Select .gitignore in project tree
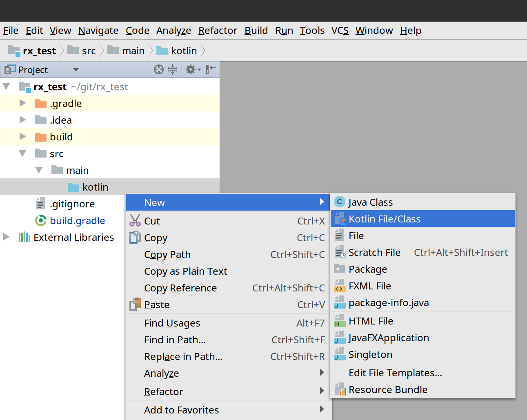527x420 pixels. [72, 204]
